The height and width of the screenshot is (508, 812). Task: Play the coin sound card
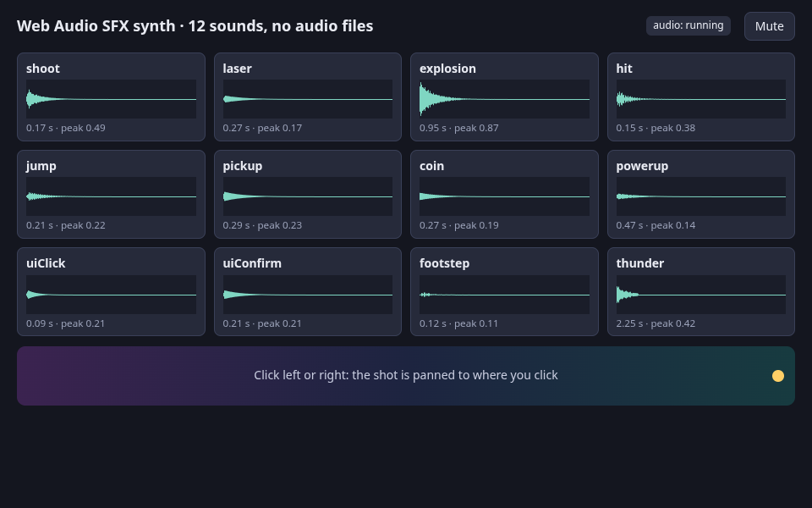(x=504, y=195)
